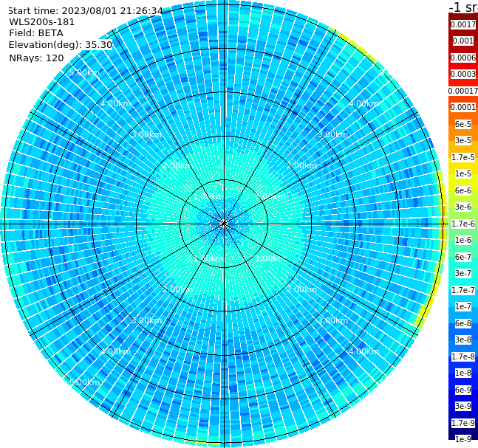
Task: Click the 1e-8 colorbar tick label
Action: pyautogui.click(x=463, y=373)
